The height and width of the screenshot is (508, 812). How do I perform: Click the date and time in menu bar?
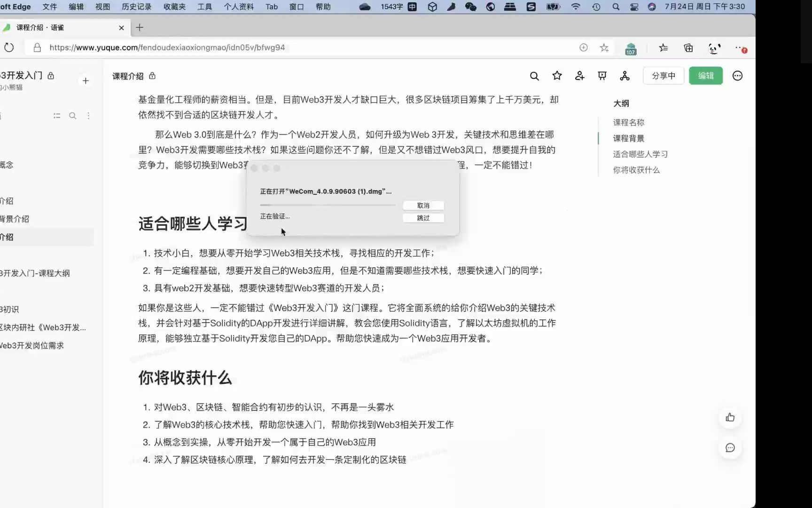coord(704,7)
